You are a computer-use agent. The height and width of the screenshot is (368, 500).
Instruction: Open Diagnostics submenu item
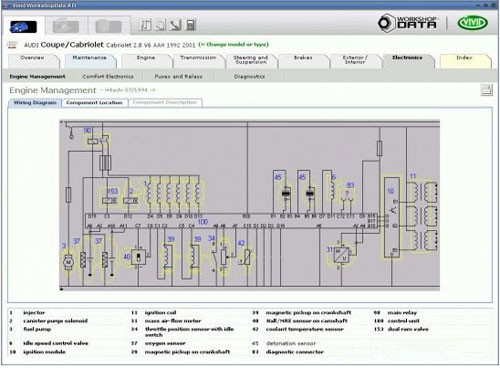click(249, 77)
